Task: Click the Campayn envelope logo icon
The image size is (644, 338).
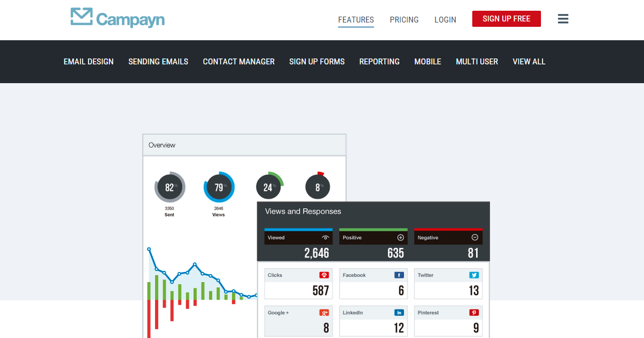Action: tap(82, 17)
